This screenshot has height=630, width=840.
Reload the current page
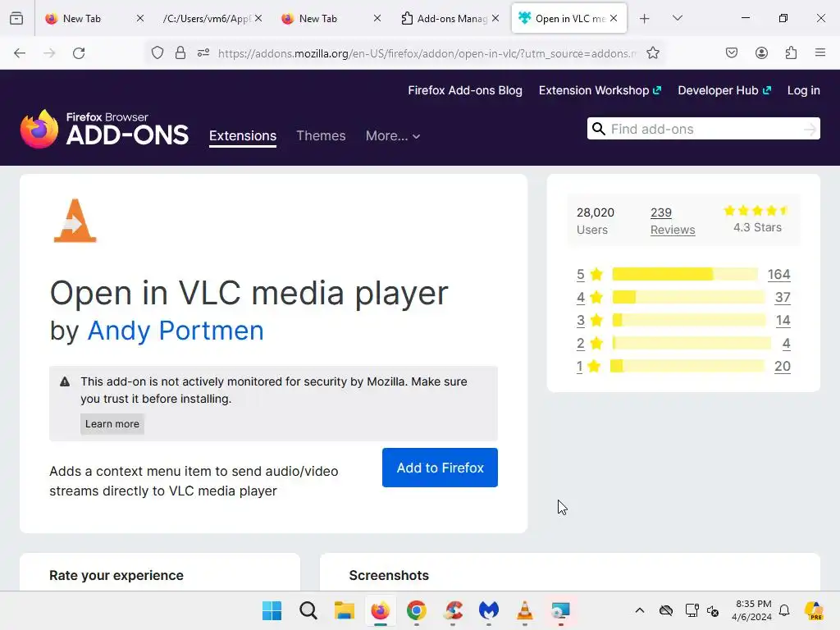click(x=79, y=53)
